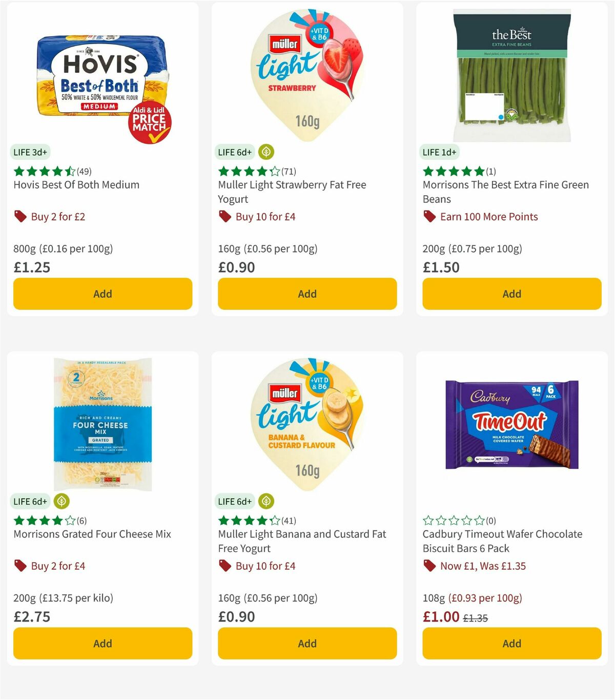The image size is (615, 700).
Task: Open the Morrisons Grated Four Cheese Mix product page
Action: point(91,534)
